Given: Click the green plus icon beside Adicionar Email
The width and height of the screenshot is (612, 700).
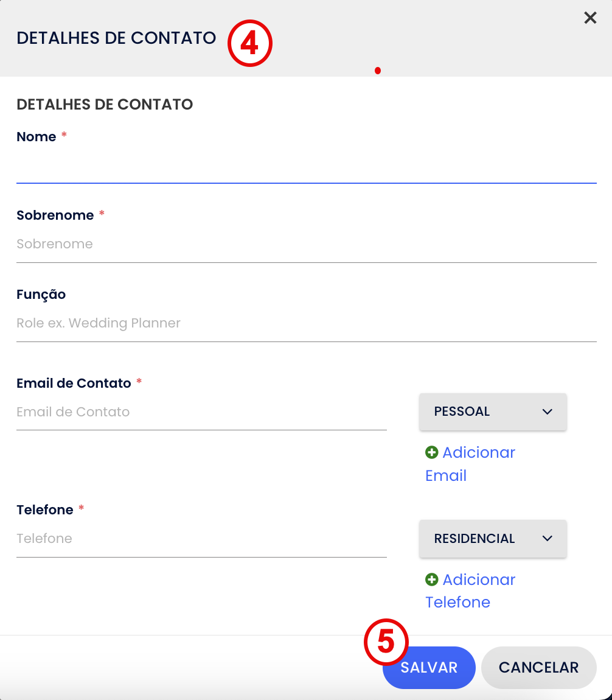Looking at the screenshot, I should point(432,452).
